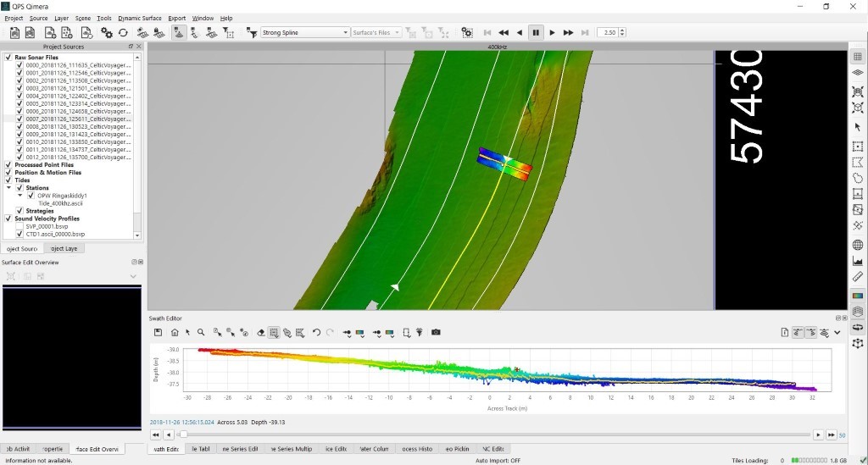The height and width of the screenshot is (465, 868).
Task: Click the save icon in Swath Editor toolbar
Action: point(159,333)
